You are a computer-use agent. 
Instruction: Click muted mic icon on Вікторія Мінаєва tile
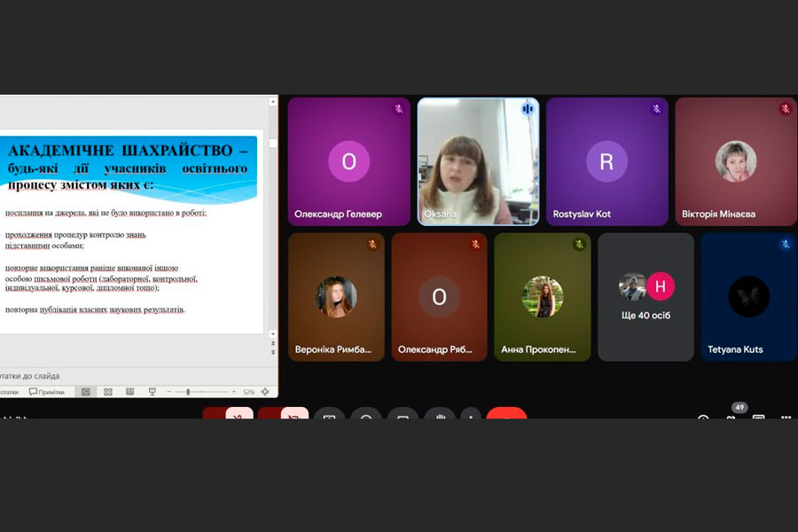pos(786,109)
